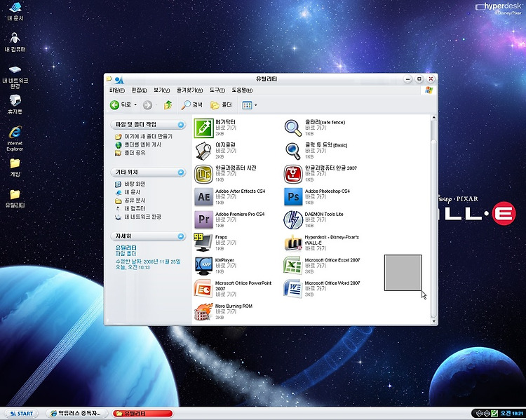This screenshot has height=420, width=526.
Task: Collapse the 파일 및 폴더 작업 panel
Action: tap(181, 125)
